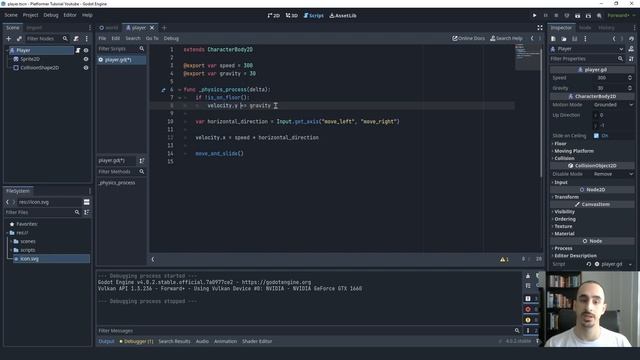The image size is (640, 360).
Task: Open the AssetLib workspace
Action: click(x=343, y=16)
